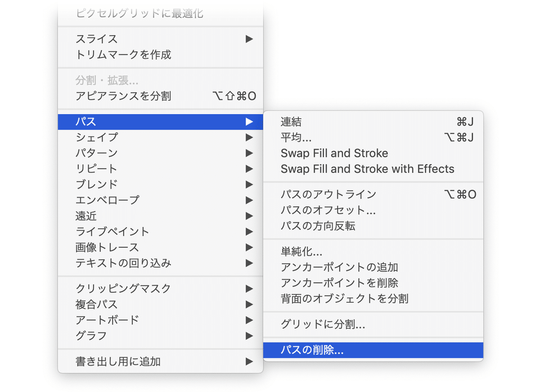Expand arrow next to ブレンド
The height and width of the screenshot is (392, 540).
pyautogui.click(x=249, y=184)
